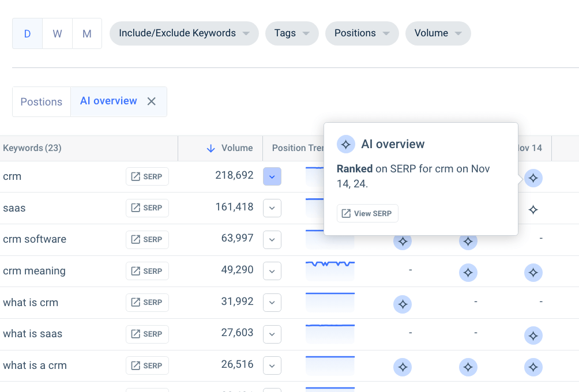Open the Volume filter dropdown
The width and height of the screenshot is (579, 392).
point(438,33)
